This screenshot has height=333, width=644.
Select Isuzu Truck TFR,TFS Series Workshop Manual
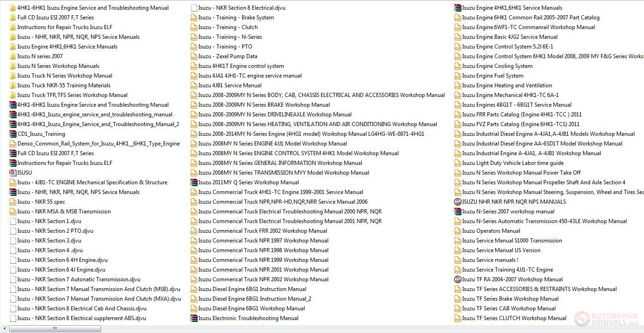72,95
